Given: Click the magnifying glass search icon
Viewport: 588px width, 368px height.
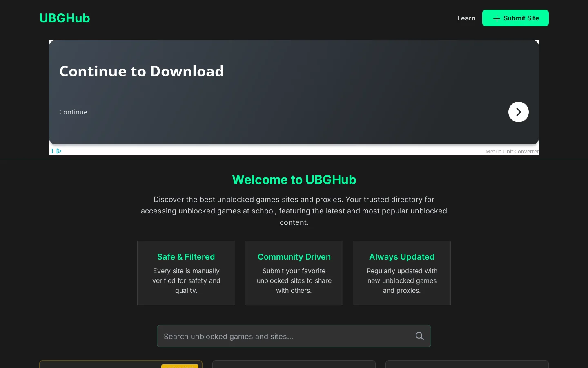Looking at the screenshot, I should click(420, 336).
